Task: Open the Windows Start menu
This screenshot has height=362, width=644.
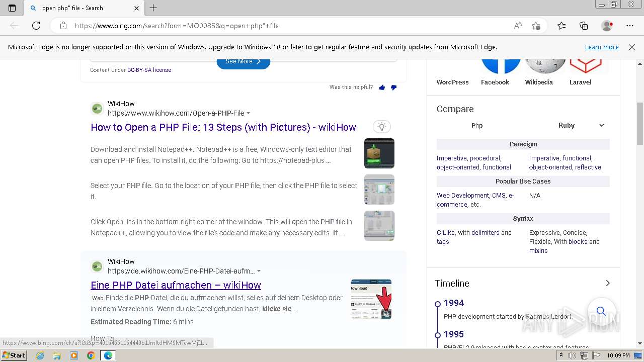Action: tap(14, 355)
